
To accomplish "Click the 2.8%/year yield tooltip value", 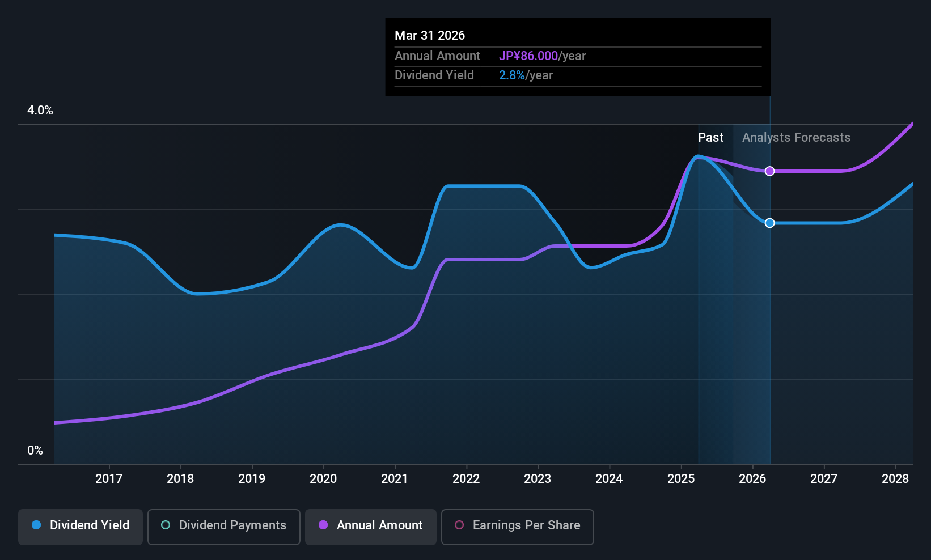I will [x=526, y=75].
